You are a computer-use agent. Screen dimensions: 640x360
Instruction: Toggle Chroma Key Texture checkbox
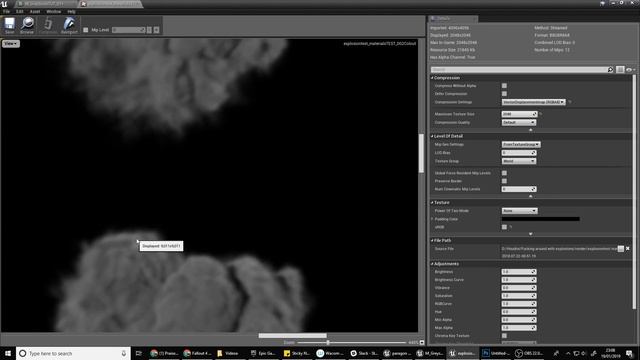(x=504, y=336)
